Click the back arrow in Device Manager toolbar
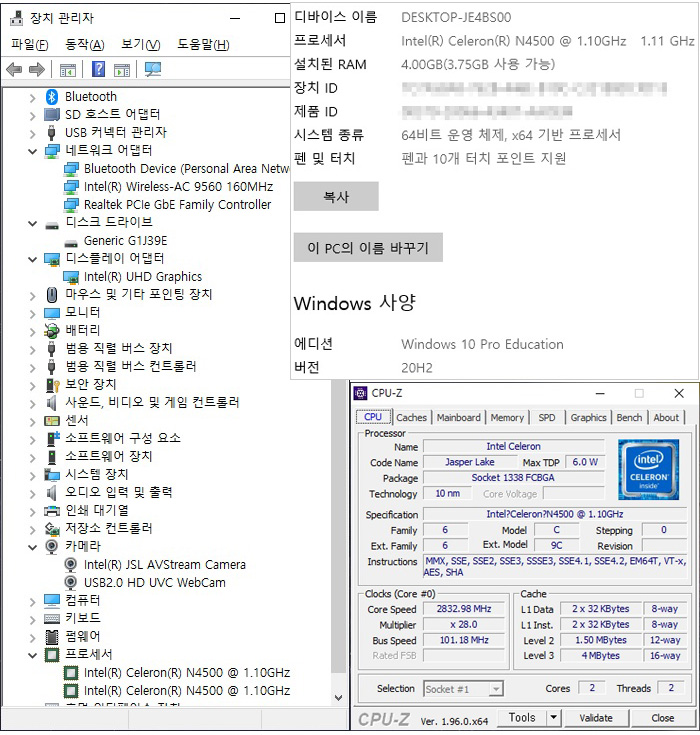 click(x=14, y=70)
